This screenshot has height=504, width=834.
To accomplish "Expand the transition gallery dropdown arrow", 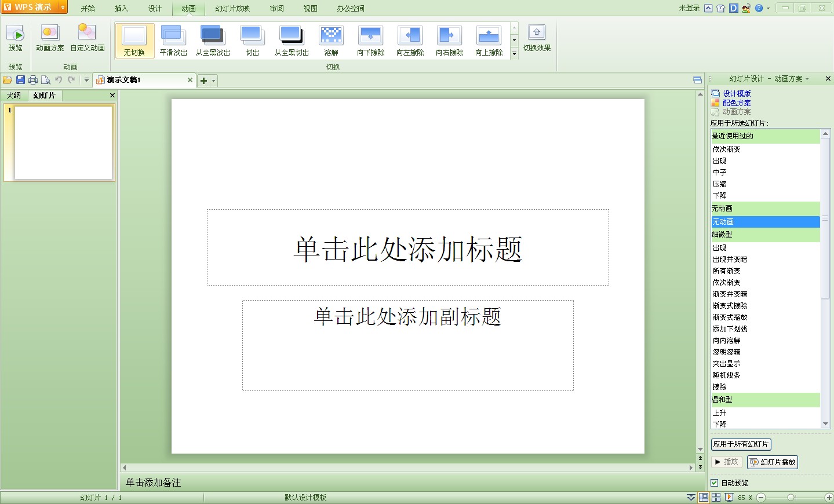I will pos(514,54).
